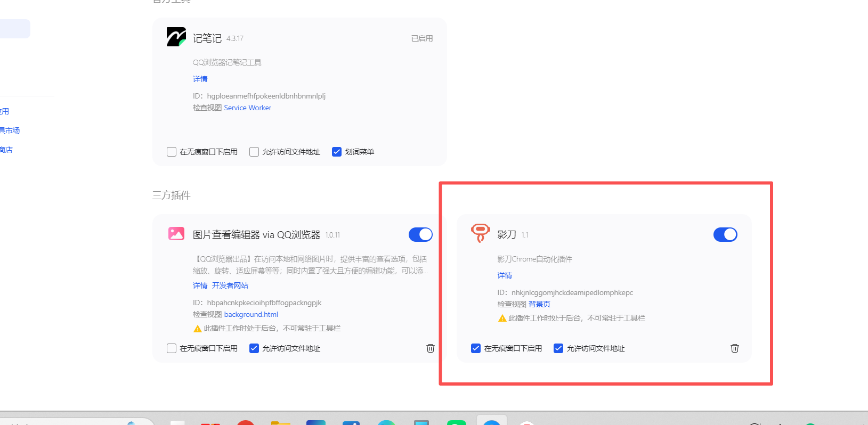868x425 pixels.
Task: Open the 商店 sidebar link
Action: (x=6, y=150)
